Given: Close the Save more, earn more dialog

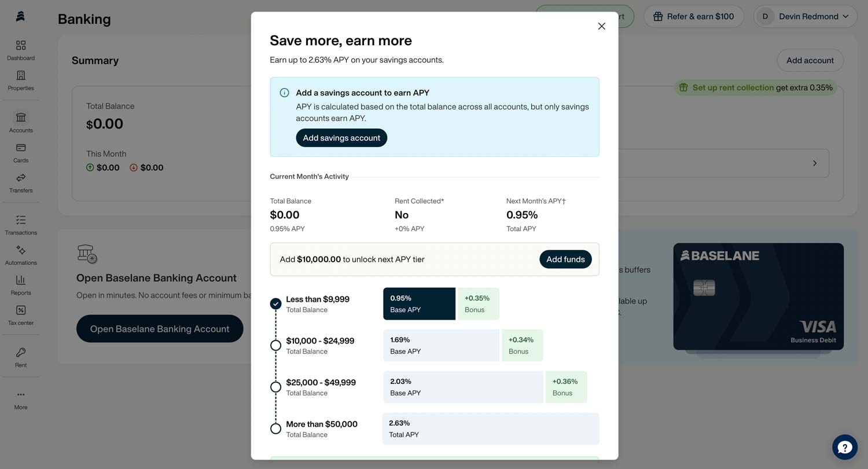Looking at the screenshot, I should click(601, 26).
